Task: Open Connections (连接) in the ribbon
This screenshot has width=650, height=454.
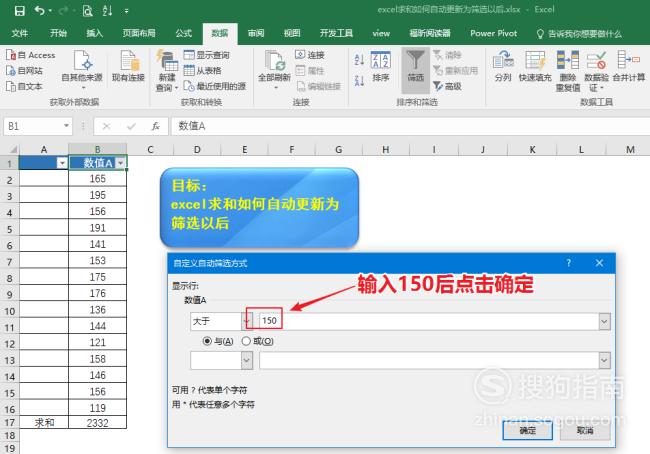Action: click(x=310, y=55)
